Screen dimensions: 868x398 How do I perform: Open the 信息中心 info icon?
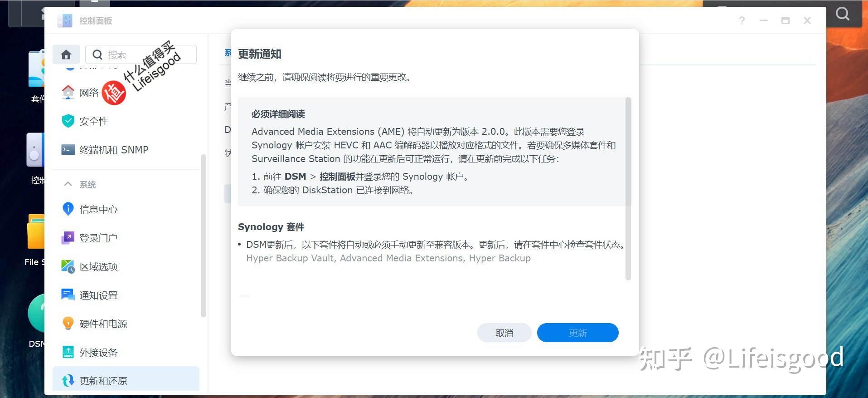click(68, 209)
